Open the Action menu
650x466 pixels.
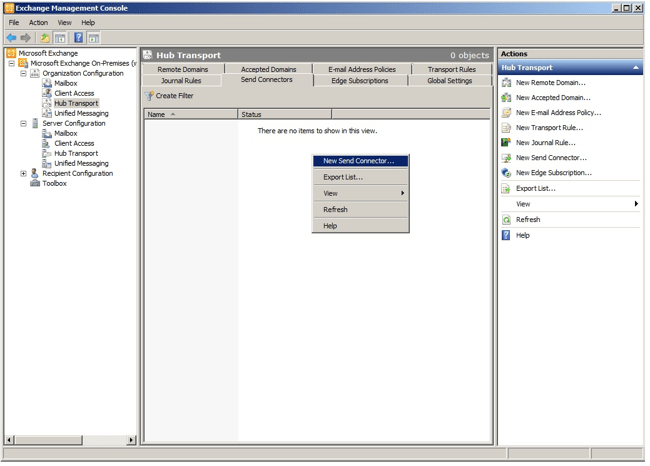coord(38,22)
